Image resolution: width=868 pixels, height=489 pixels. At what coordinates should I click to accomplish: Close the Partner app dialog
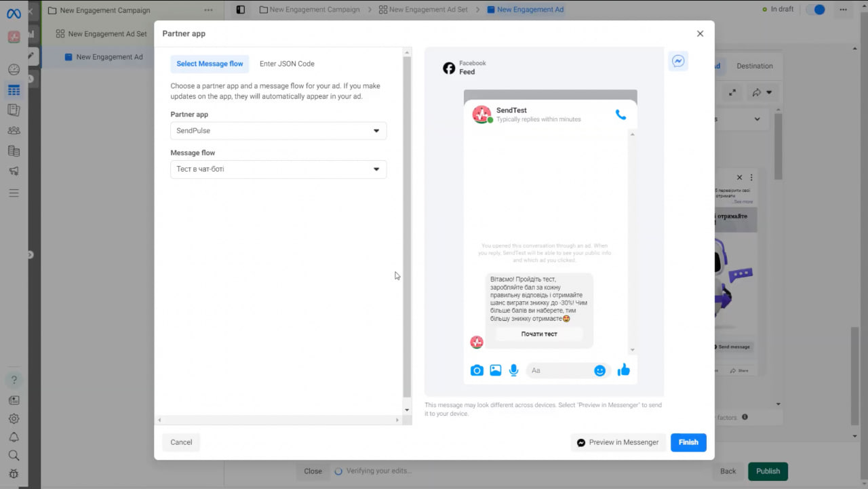coord(700,34)
